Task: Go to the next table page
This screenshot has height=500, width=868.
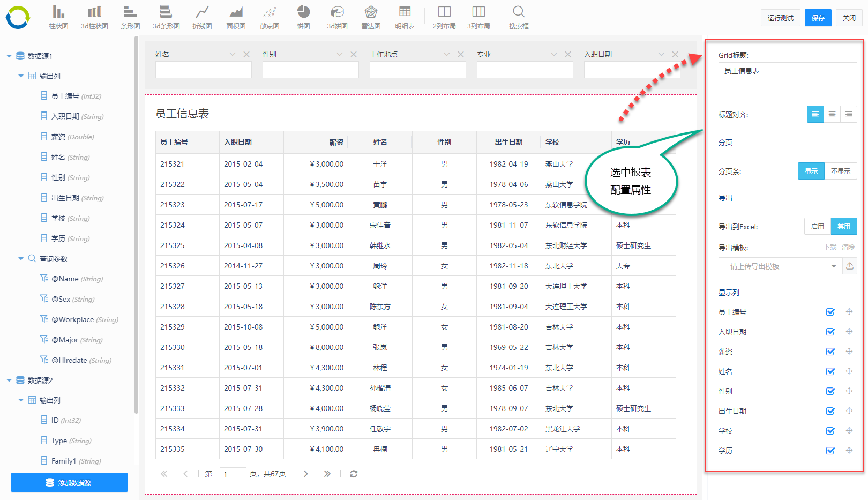Action: coord(306,474)
